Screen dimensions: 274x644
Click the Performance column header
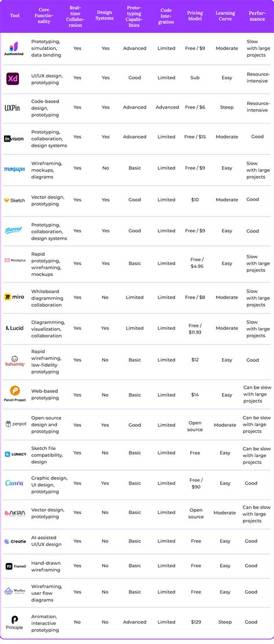(257, 16)
